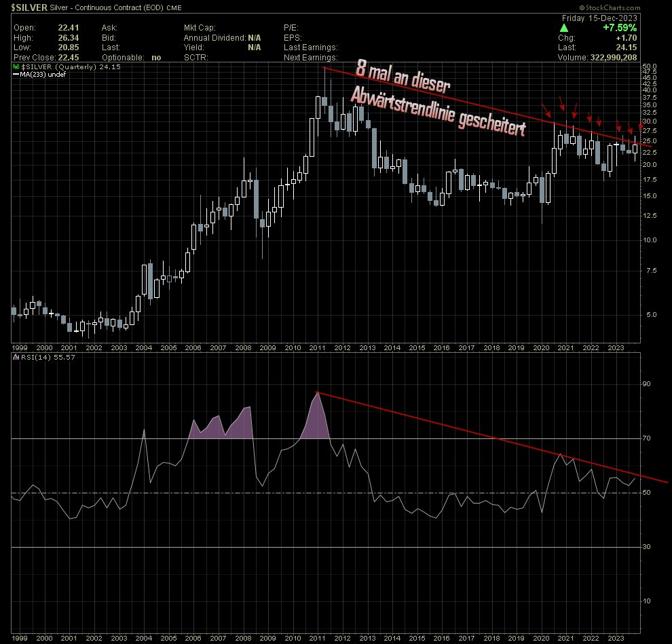Click the N/A value beside Yield
Viewport: 672px width, 644px height.
254,48
